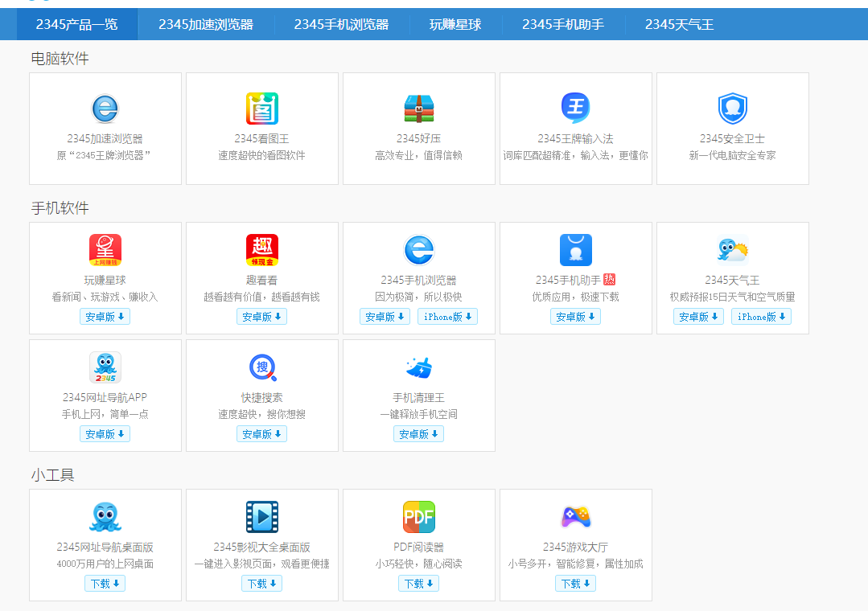
Task: Click the 2345好压 archive icon
Action: pos(418,109)
